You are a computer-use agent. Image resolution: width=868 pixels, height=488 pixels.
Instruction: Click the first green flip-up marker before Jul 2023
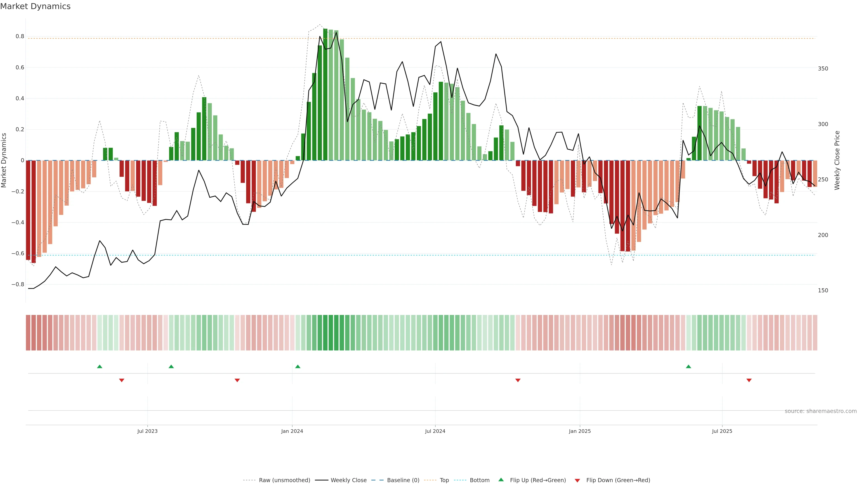coord(99,366)
